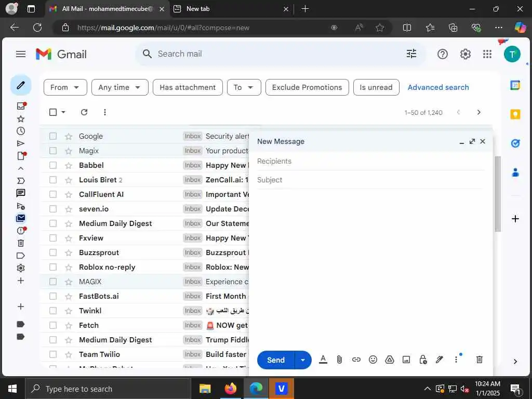Switch to the New tab browser tab

tap(232, 9)
